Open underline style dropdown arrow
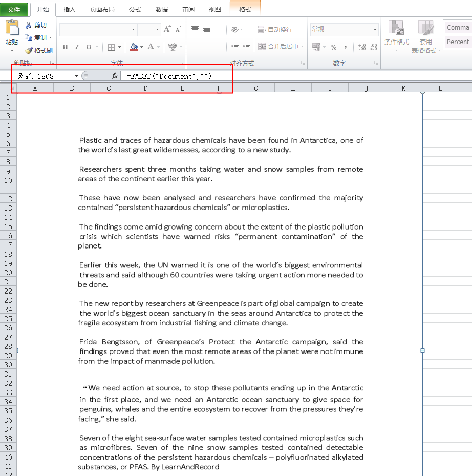 (x=97, y=47)
